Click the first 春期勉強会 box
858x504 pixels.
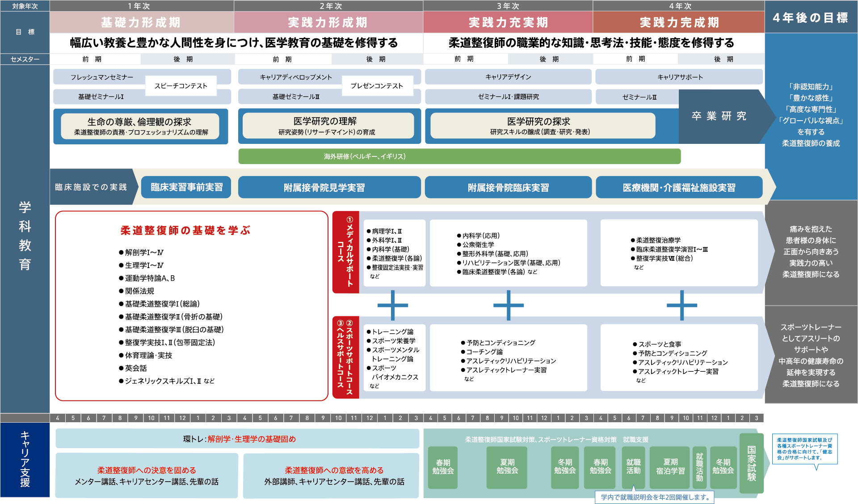coord(443,467)
